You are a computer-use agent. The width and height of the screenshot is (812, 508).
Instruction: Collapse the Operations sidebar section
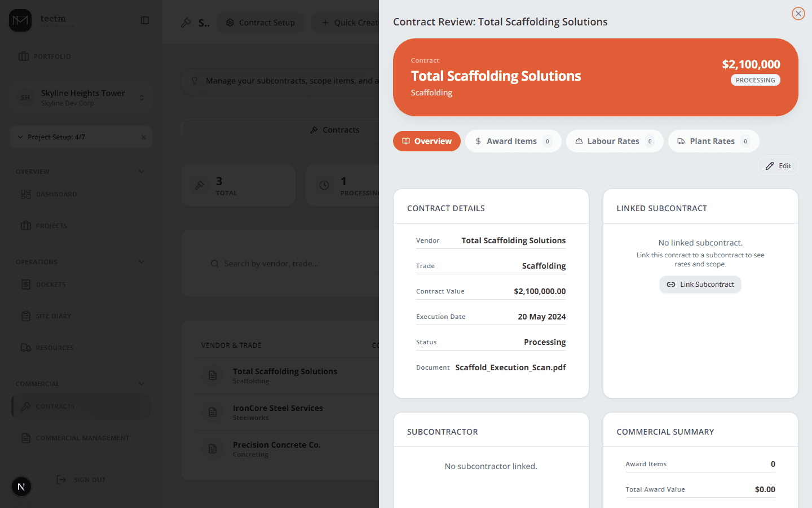click(x=141, y=262)
